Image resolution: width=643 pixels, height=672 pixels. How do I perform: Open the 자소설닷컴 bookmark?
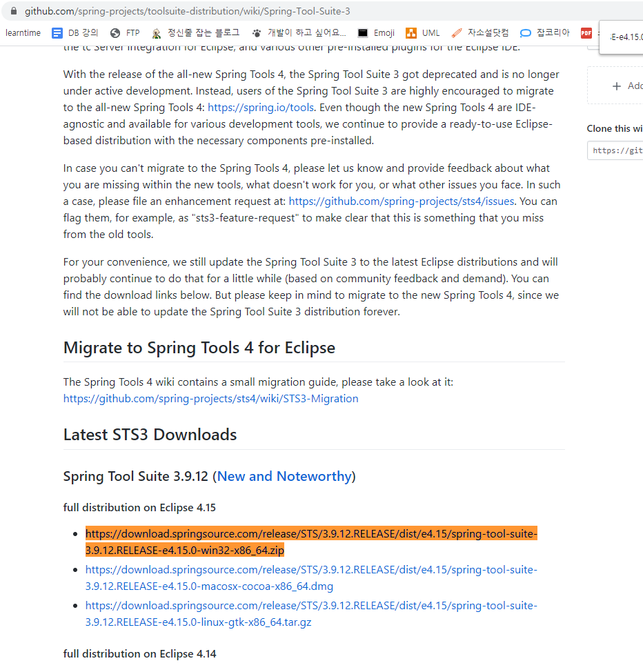click(480, 33)
